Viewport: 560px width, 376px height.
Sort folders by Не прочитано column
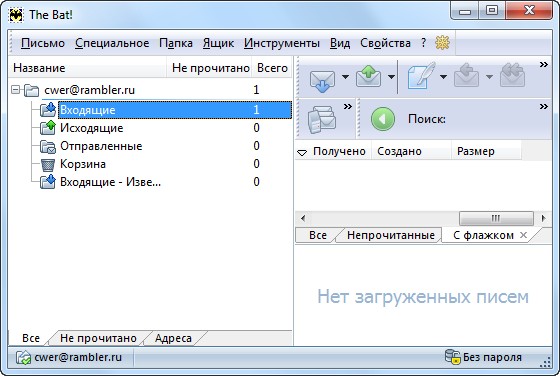[210, 67]
